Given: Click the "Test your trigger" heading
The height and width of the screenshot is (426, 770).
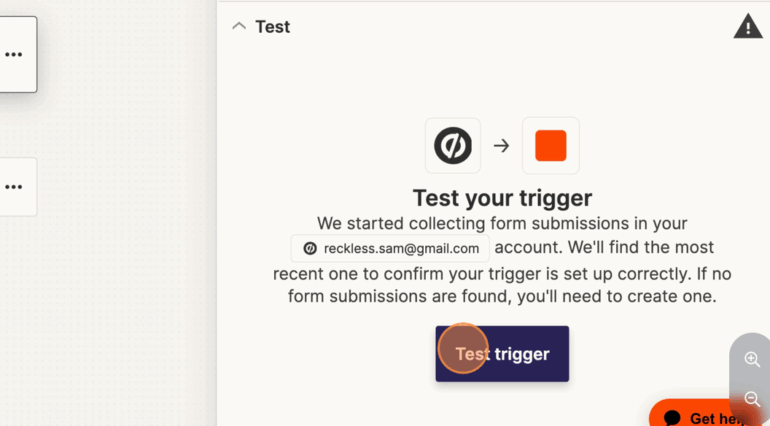Looking at the screenshot, I should pyautogui.click(x=502, y=197).
